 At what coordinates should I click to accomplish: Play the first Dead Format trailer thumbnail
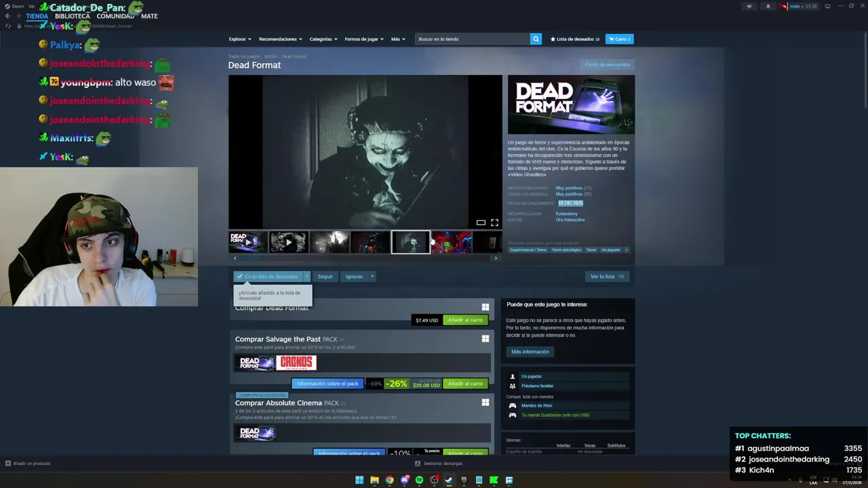(x=248, y=242)
